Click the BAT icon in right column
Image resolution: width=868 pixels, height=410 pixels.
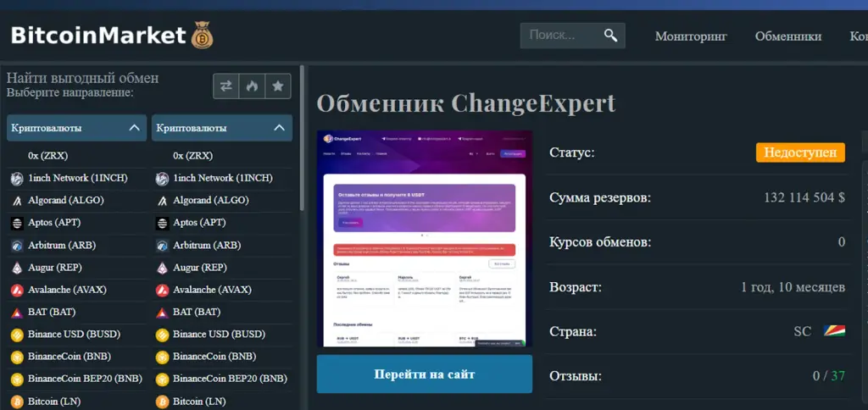tap(162, 312)
